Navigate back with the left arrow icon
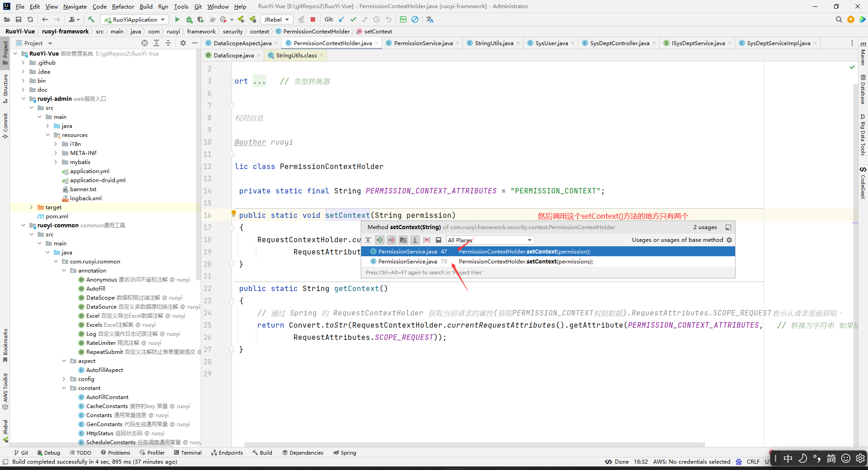Image resolution: width=868 pixels, height=470 pixels. pos(45,19)
